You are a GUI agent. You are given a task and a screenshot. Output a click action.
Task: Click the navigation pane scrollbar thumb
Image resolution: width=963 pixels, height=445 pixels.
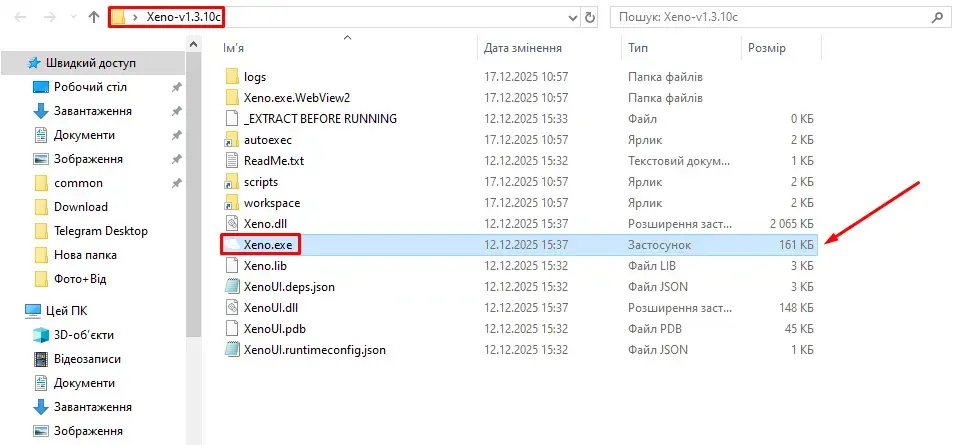[193, 195]
